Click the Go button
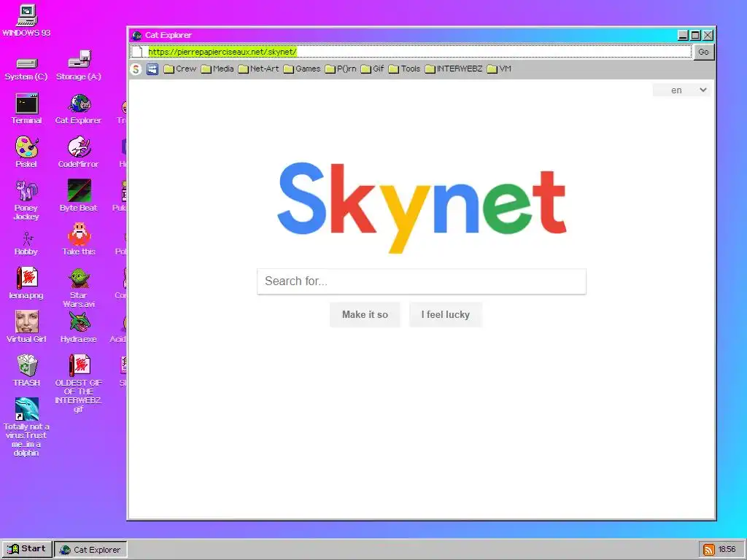This screenshot has width=747, height=560. coord(704,52)
